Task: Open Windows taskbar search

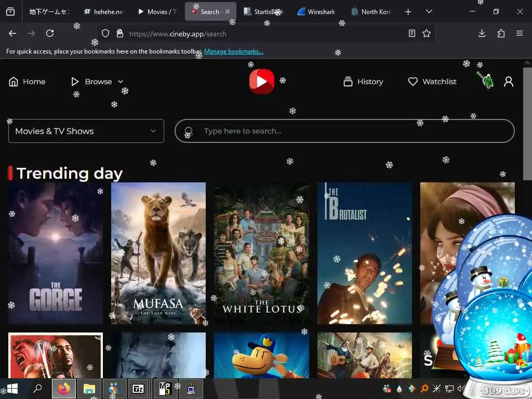Action: (x=37, y=388)
